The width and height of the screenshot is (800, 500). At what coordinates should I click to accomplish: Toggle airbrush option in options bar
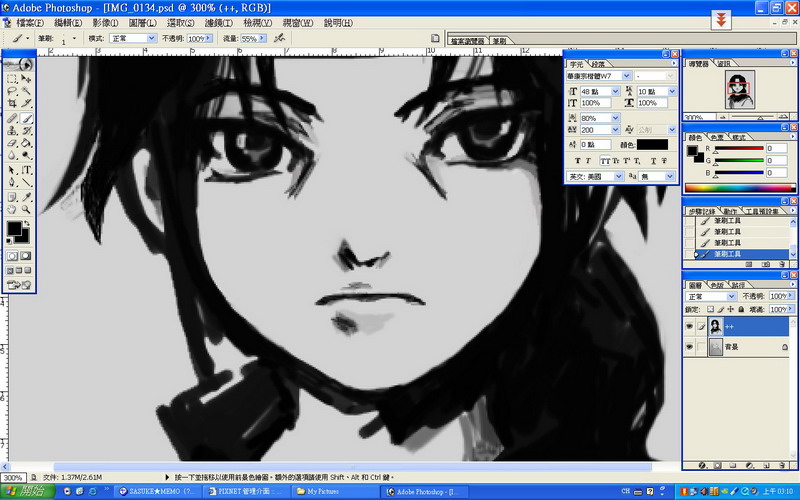[x=279, y=38]
